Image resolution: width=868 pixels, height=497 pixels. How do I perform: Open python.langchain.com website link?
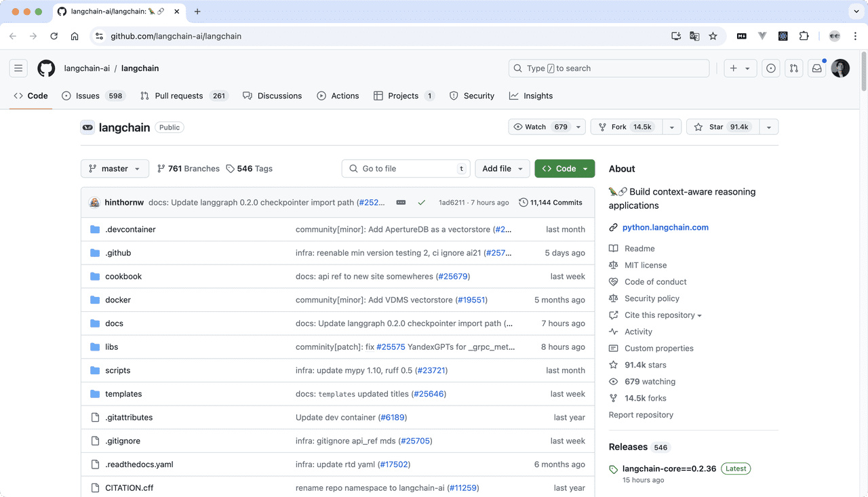(665, 227)
